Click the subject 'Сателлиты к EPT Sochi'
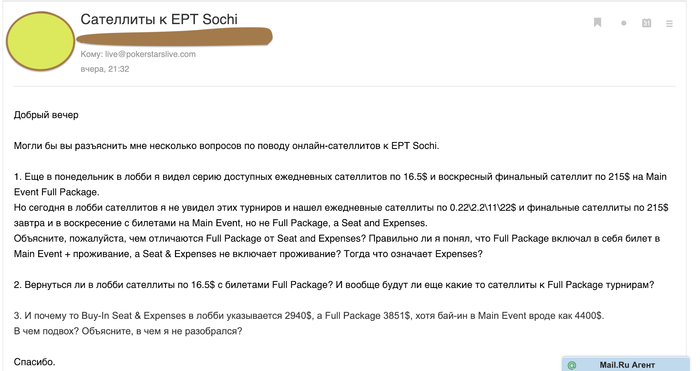This screenshot has height=371, width=700. (159, 19)
